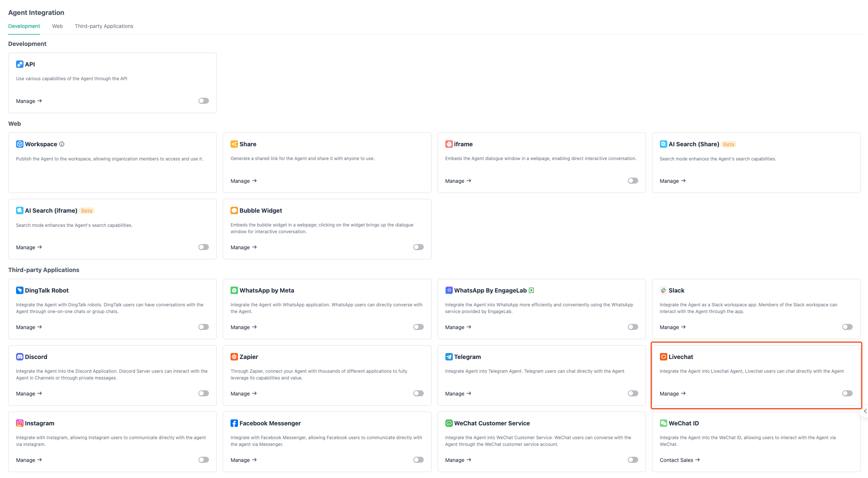This screenshot has height=478, width=868.
Task: Click the WhatsApp By EngageLab badge icon
Action: pos(532,290)
